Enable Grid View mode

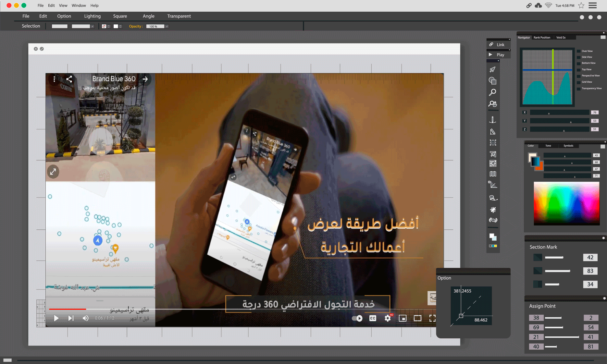[x=579, y=82]
